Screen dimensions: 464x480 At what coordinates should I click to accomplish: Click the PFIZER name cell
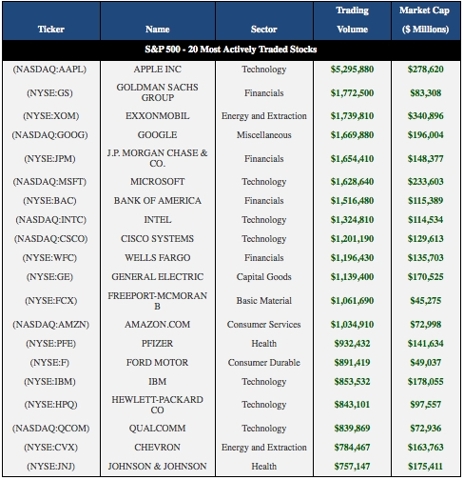pos(157,343)
